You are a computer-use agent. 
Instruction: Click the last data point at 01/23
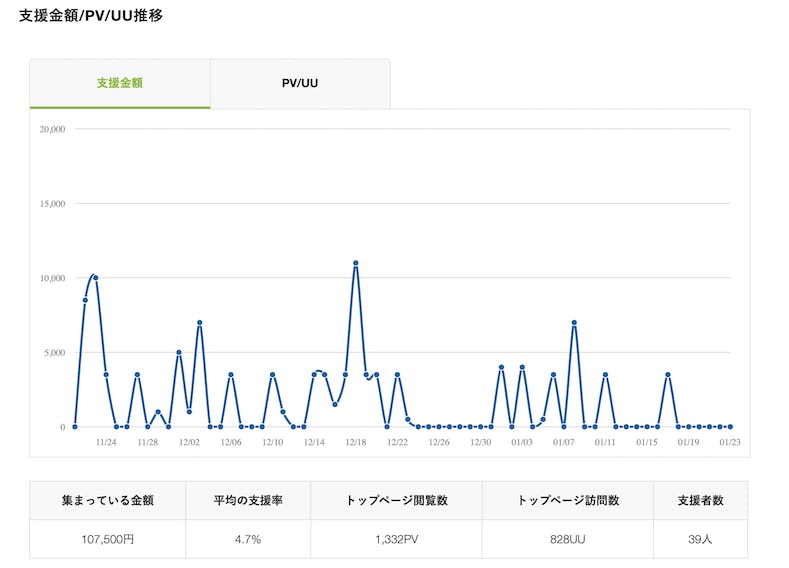pyautogui.click(x=730, y=427)
